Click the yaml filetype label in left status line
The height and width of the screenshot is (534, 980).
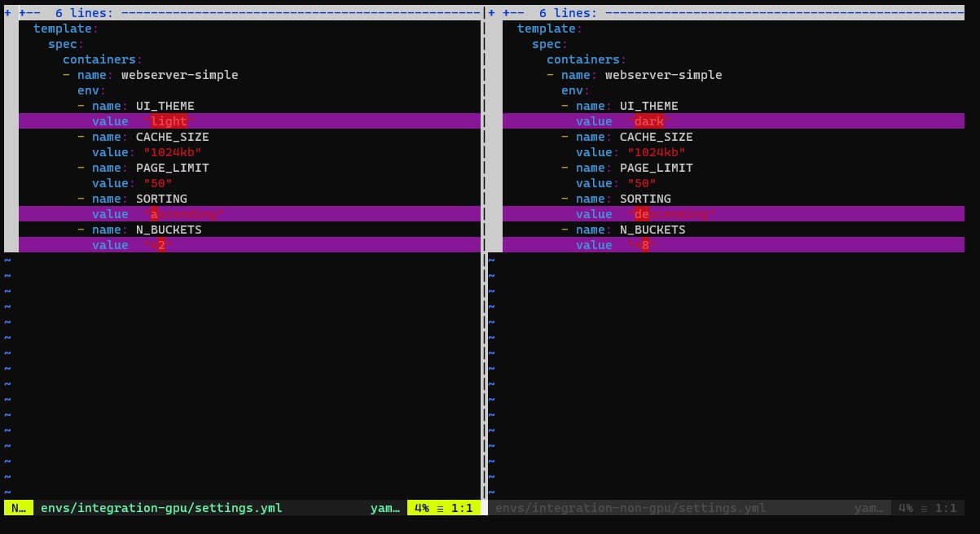(x=385, y=508)
